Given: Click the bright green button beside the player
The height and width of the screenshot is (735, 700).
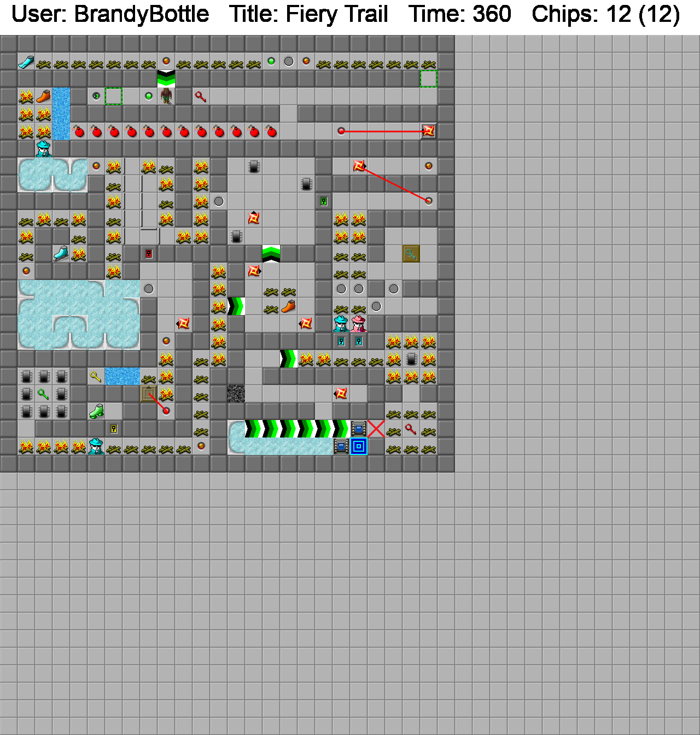Looking at the screenshot, I should coord(149,96).
